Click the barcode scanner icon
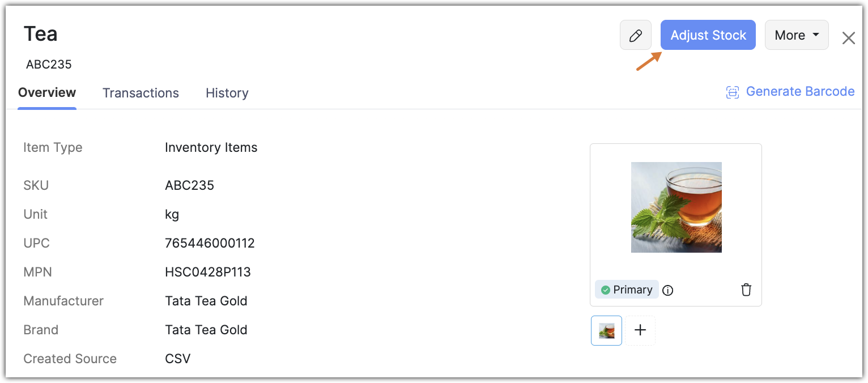Image resolution: width=868 pixels, height=383 pixels. coord(733,92)
